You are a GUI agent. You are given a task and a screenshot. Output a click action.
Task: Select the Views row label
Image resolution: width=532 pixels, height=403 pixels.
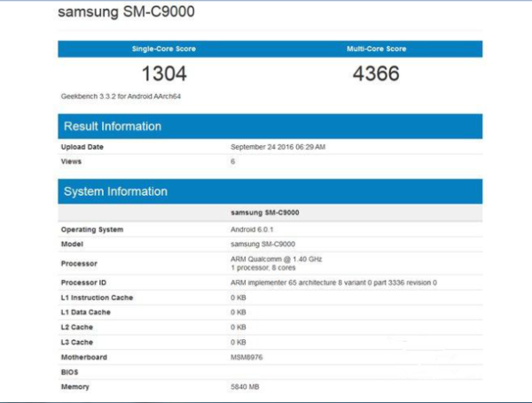pyautogui.click(x=71, y=161)
